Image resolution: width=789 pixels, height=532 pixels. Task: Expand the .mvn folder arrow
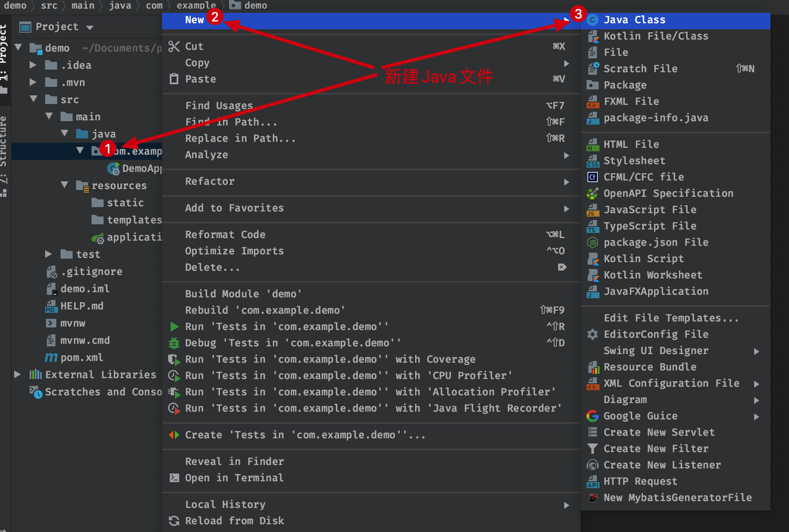tap(33, 82)
